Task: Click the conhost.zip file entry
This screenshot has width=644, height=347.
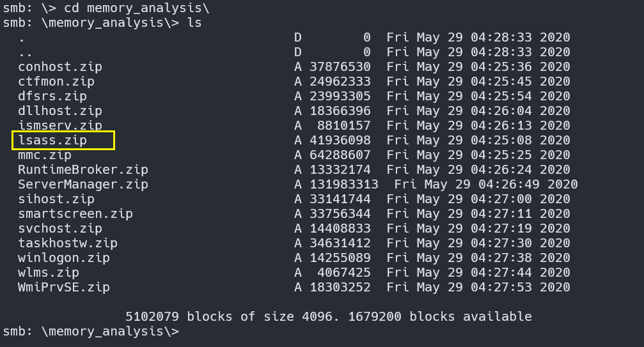Action: (60, 66)
